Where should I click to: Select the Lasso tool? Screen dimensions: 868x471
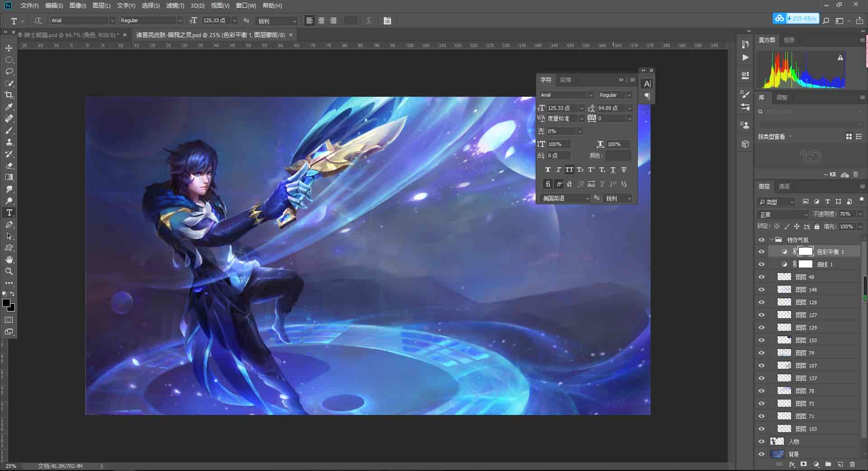pyautogui.click(x=9, y=71)
